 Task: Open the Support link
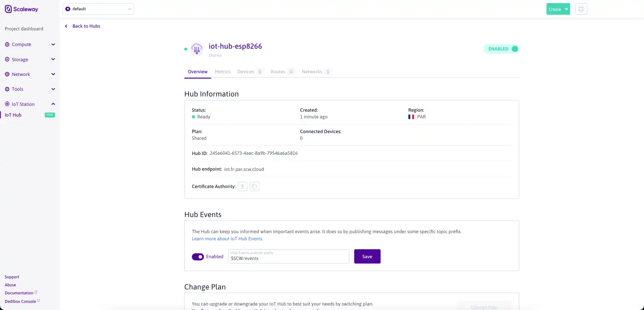tap(12, 277)
